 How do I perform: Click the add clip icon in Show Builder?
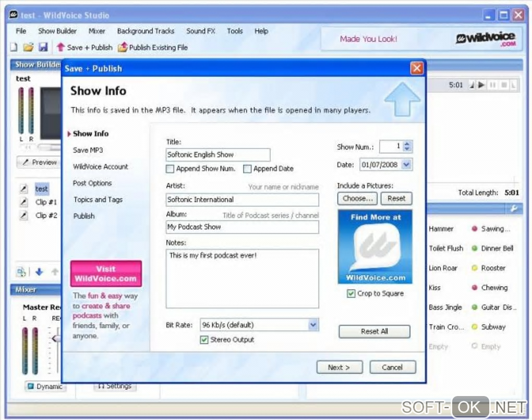click(x=21, y=271)
